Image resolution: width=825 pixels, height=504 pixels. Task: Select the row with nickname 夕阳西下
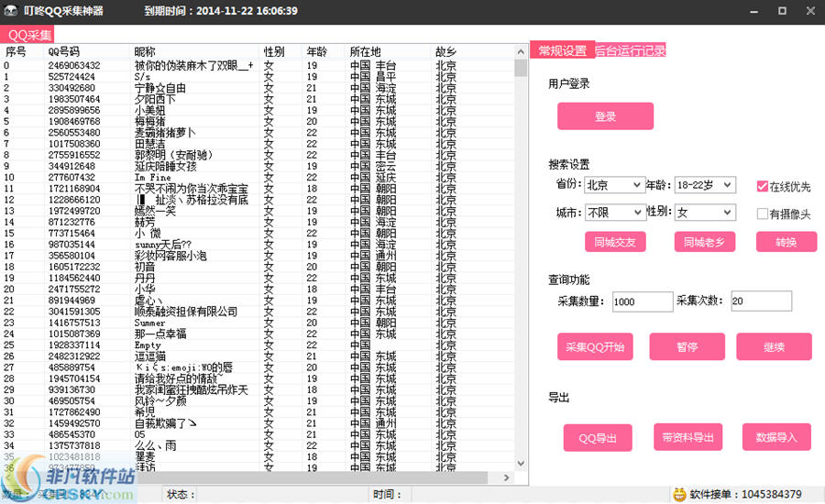258,99
